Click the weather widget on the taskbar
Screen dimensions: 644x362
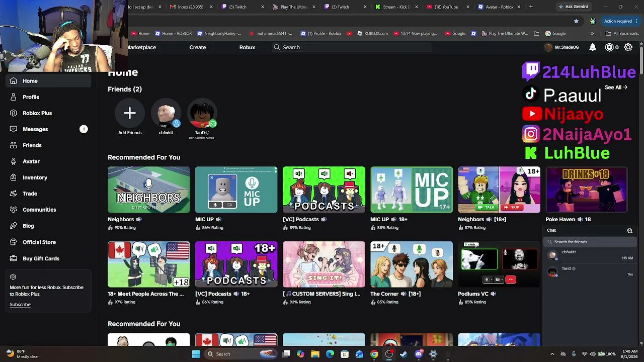click(x=22, y=354)
